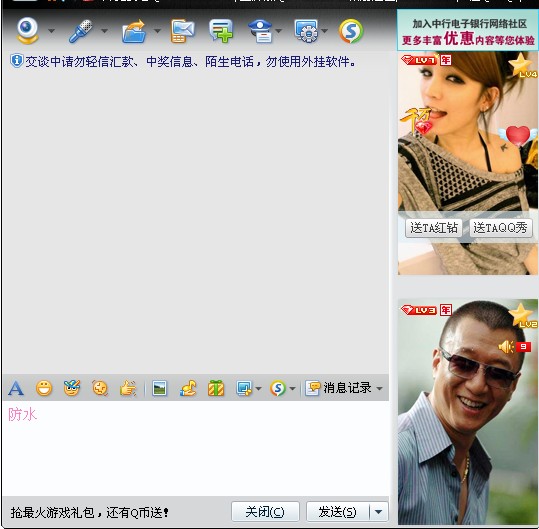Open the 消息记录 dropdown arrow

380,388
